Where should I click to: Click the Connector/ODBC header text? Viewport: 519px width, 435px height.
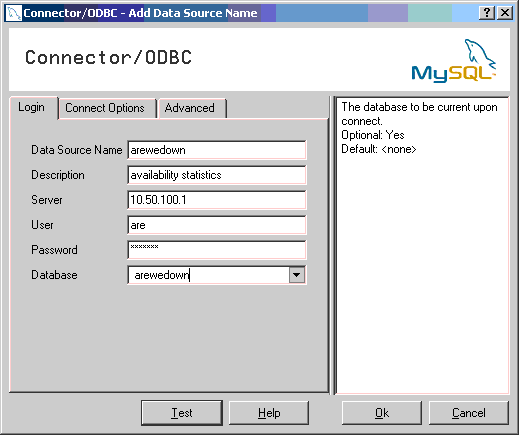pos(108,57)
